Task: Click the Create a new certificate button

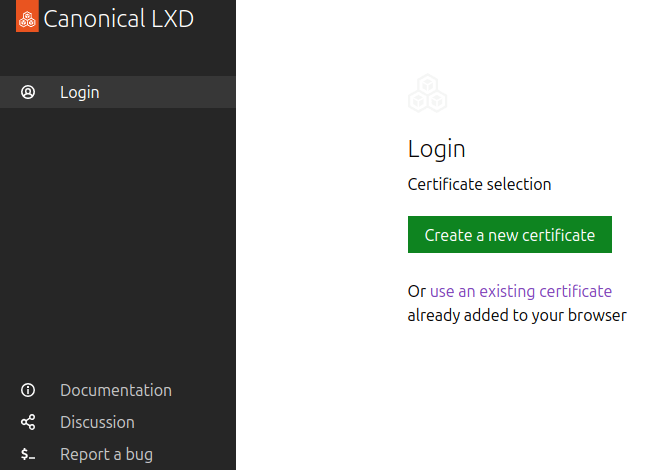Action: 510,234
